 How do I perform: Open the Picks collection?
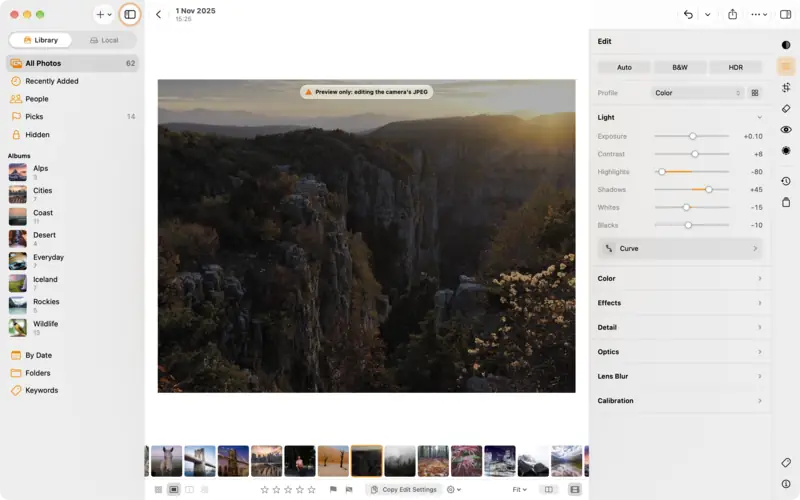(x=72, y=117)
